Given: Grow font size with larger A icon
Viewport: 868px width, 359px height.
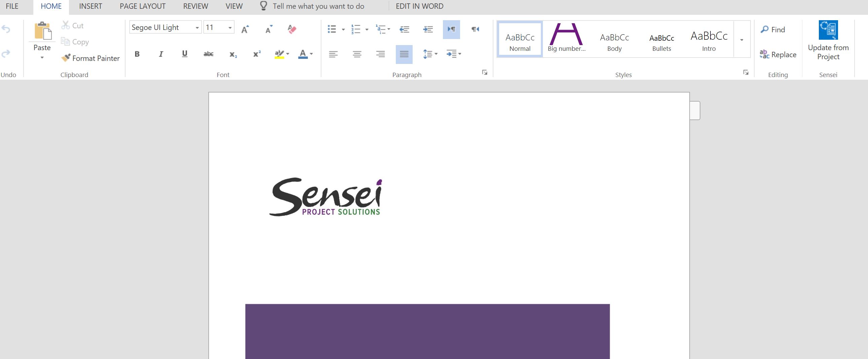Looking at the screenshot, I should [x=245, y=29].
